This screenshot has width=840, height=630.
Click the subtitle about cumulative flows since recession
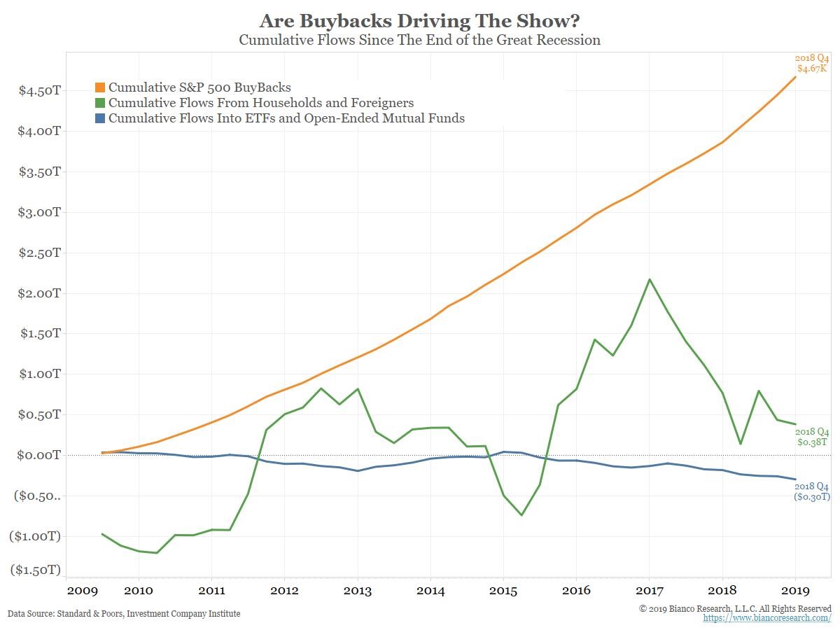[420, 40]
